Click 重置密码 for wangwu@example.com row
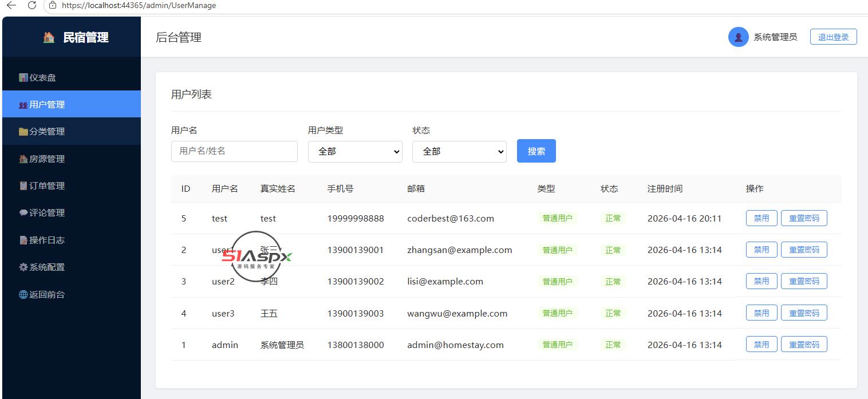Image resolution: width=868 pixels, height=399 pixels. [x=804, y=313]
